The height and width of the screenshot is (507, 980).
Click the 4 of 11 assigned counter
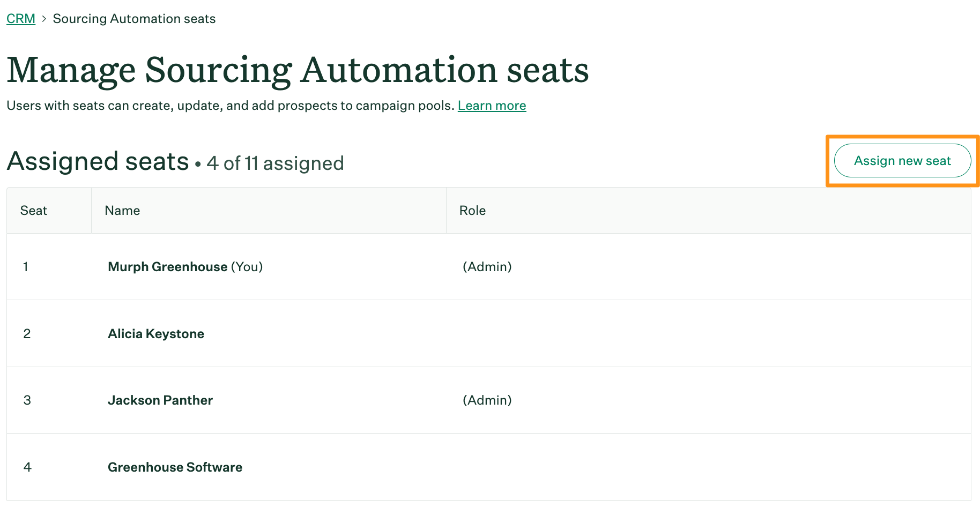[274, 163]
